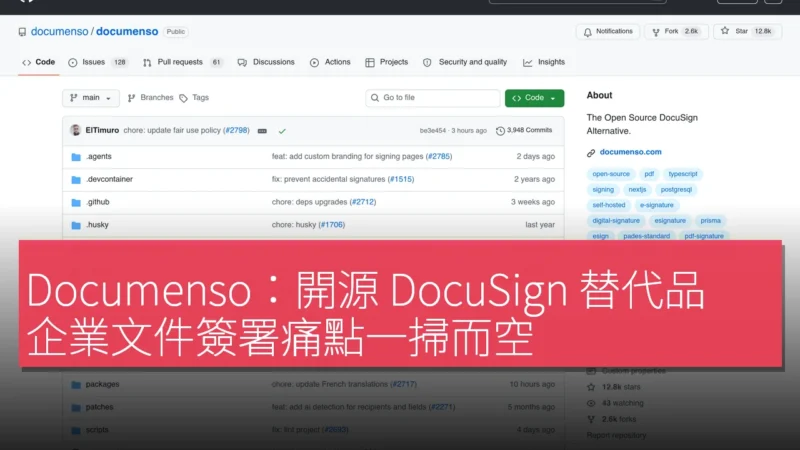
Task: Select the signing topic tag
Action: (x=603, y=190)
